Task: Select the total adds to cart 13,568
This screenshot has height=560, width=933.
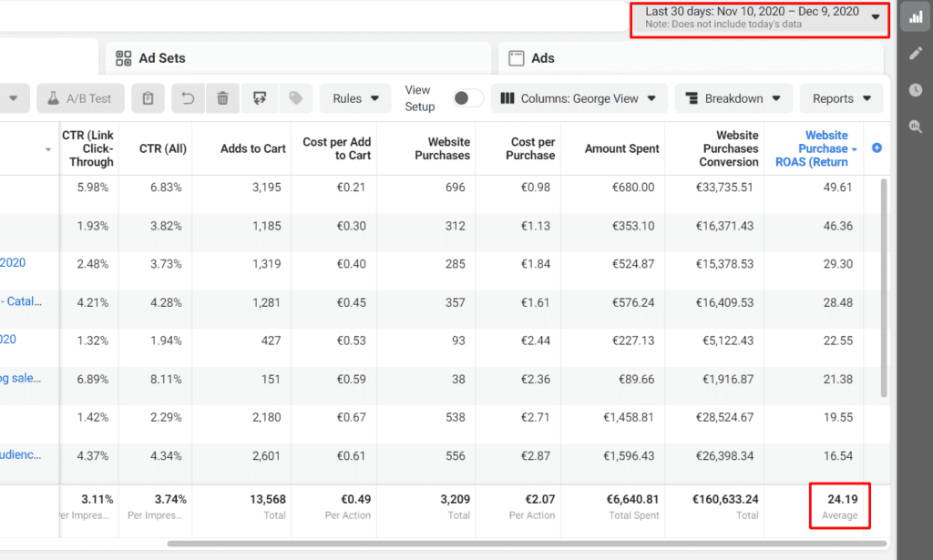Action: tap(268, 499)
